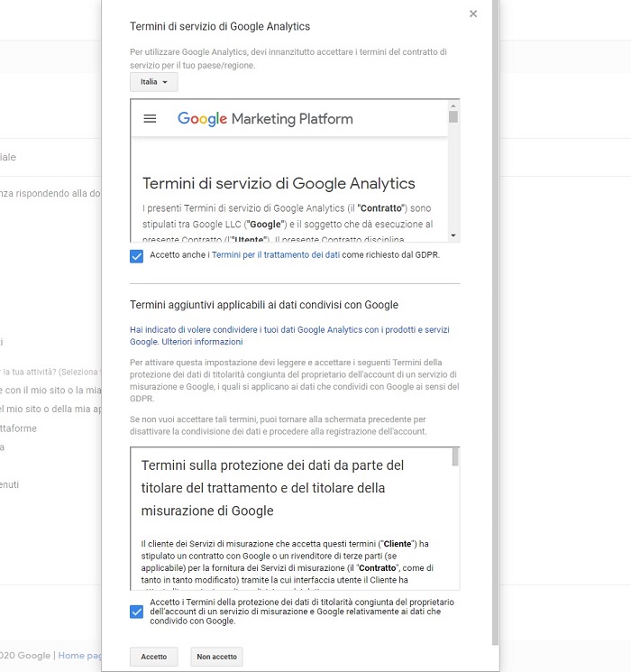631x672 pixels.
Task: Uncheck joint controller data protection terms checkbox
Action: [x=137, y=612]
